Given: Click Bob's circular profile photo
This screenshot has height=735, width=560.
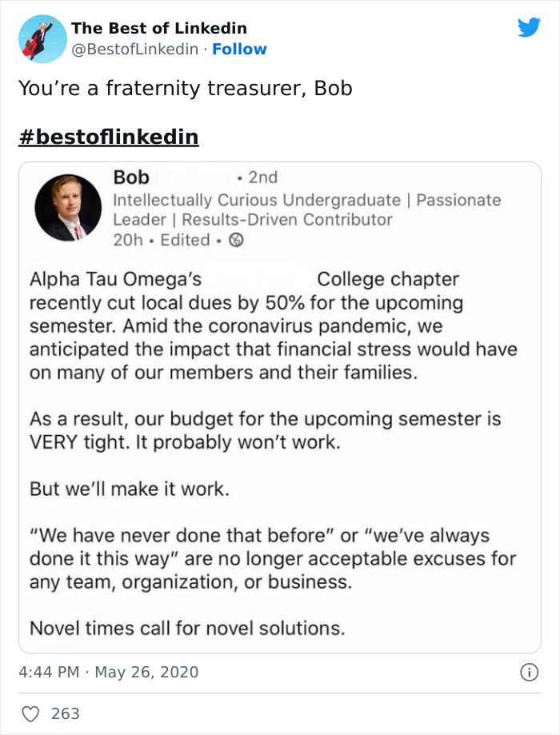Looking at the screenshot, I should click(68, 206).
